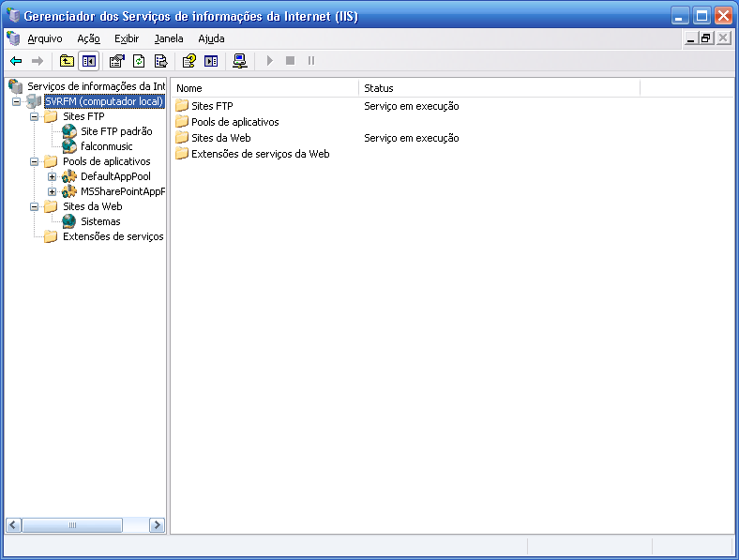Start the item with the play button
This screenshot has height=560, width=739.
tap(269, 61)
